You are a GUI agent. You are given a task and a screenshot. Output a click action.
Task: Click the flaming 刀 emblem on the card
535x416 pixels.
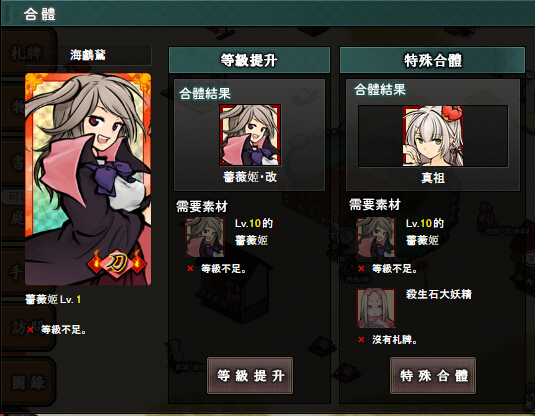(x=117, y=263)
